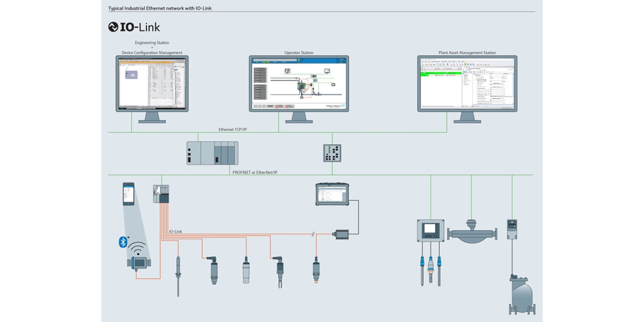Image resolution: width=644 pixels, height=322 pixels.
Task: Click the Ethernet switch device icon
Action: point(332,153)
